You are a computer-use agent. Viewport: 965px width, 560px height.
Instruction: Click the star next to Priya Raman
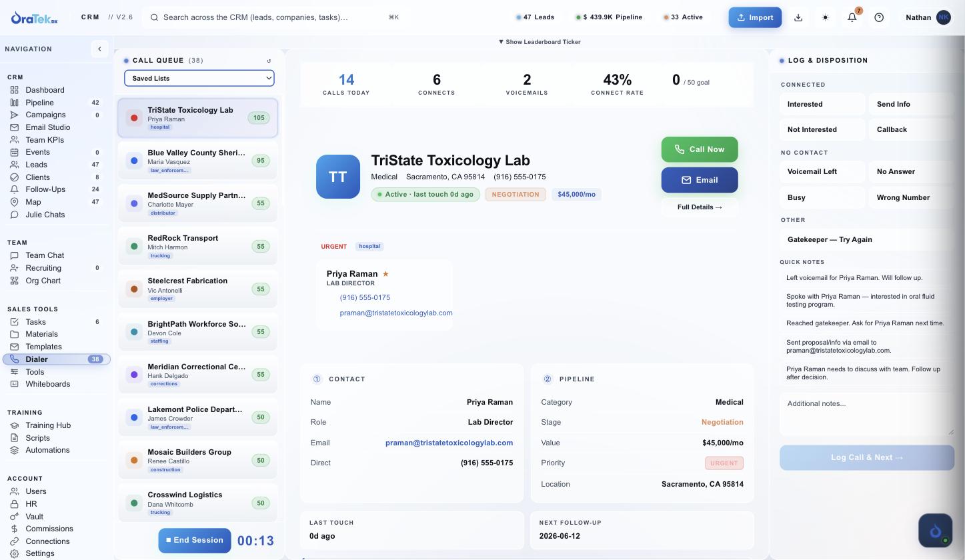(385, 274)
